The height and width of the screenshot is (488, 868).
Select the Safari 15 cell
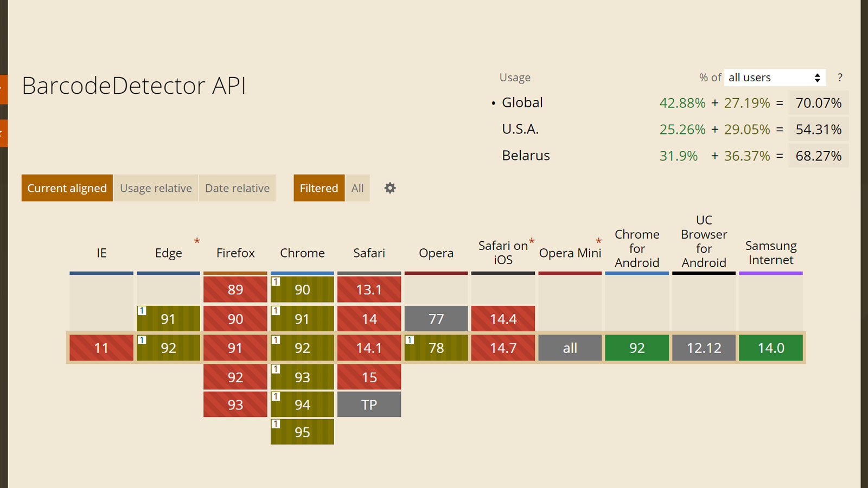point(369,377)
